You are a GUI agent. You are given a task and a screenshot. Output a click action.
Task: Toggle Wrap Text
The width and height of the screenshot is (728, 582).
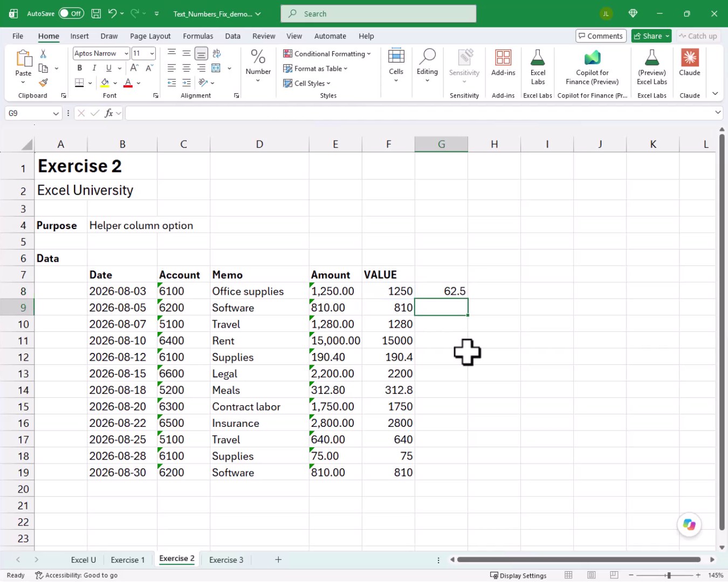coord(216,53)
